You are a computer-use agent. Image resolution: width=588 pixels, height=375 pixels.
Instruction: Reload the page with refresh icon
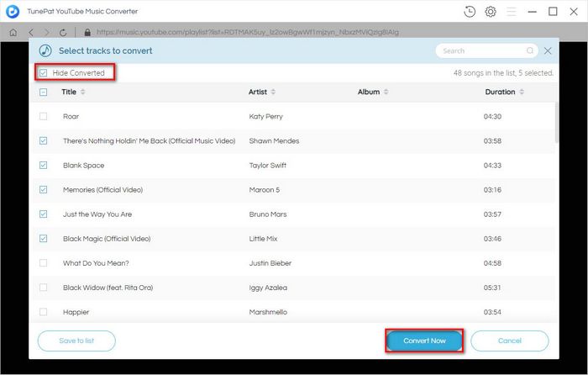click(x=63, y=32)
